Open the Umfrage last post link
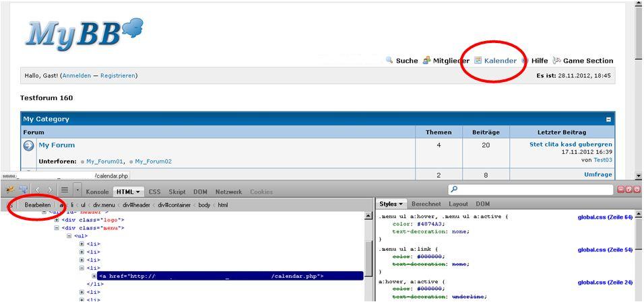Viewport: 644px width, 302px height. [598, 175]
